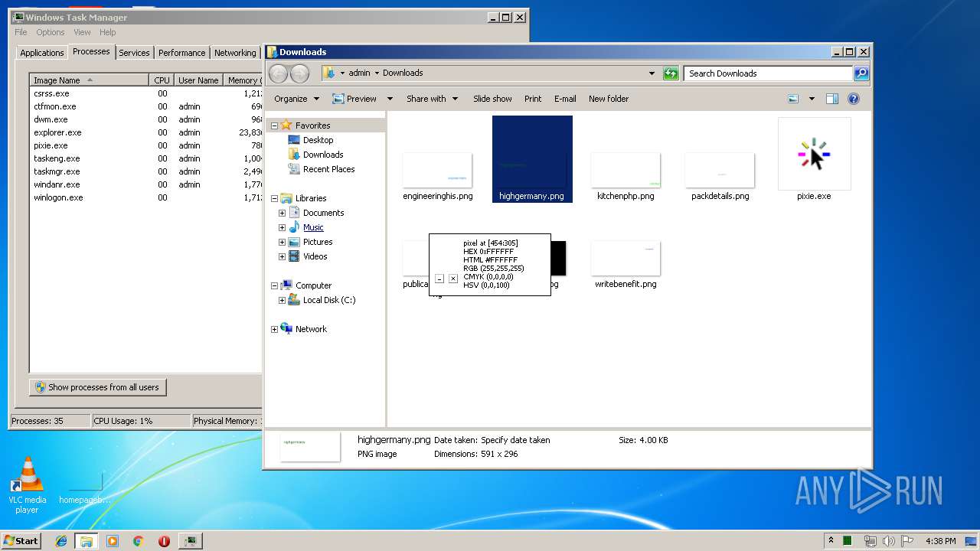Select the Videos library
The height and width of the screenshot is (551, 980).
point(315,256)
